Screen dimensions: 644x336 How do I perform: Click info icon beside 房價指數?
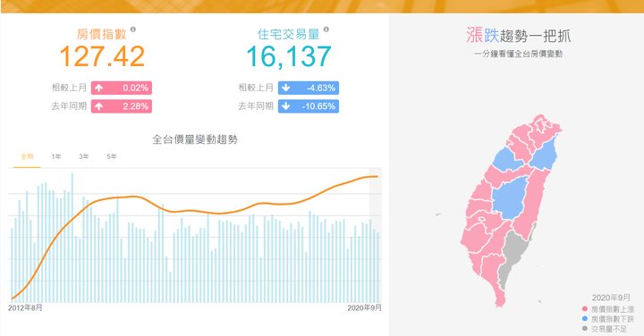(x=133, y=29)
